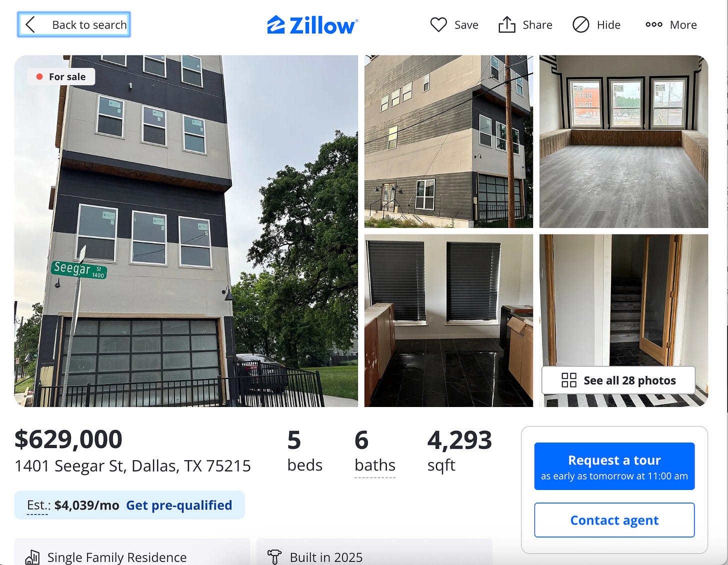
Task: Open the More three-dots menu
Action: 671,24
